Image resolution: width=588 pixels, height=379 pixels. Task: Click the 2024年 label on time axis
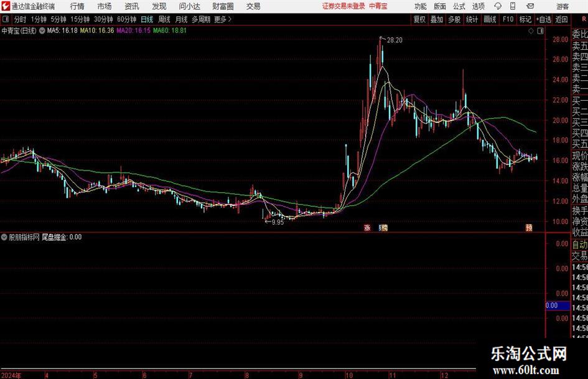(11, 375)
